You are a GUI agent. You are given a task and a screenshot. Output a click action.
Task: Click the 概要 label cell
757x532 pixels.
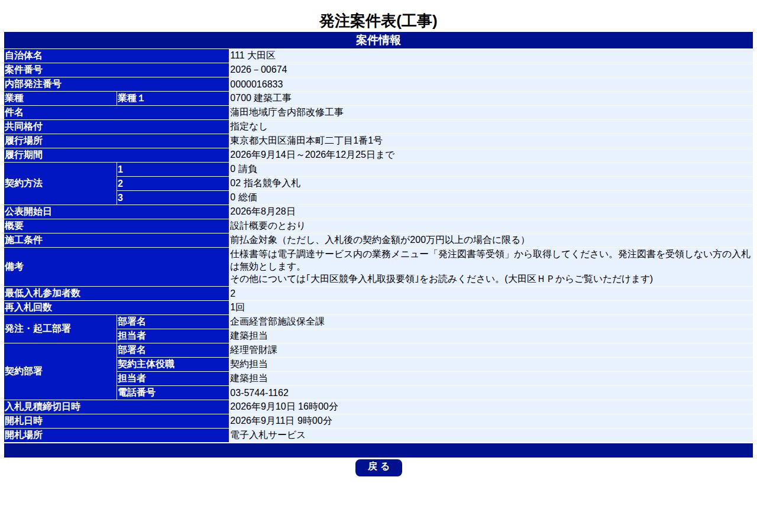tap(117, 226)
